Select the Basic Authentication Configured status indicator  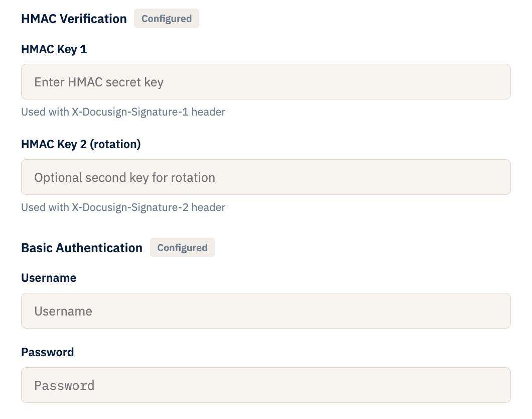(x=182, y=247)
